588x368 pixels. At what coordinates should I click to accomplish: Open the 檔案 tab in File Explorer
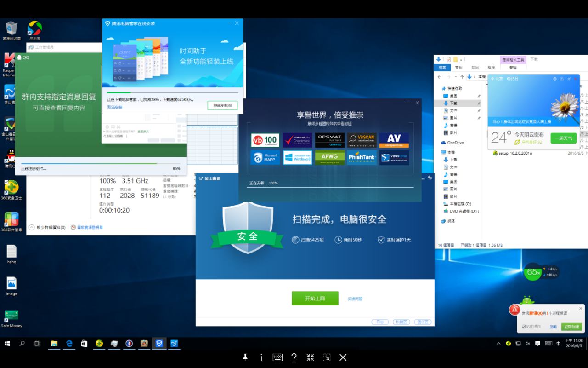coord(442,68)
